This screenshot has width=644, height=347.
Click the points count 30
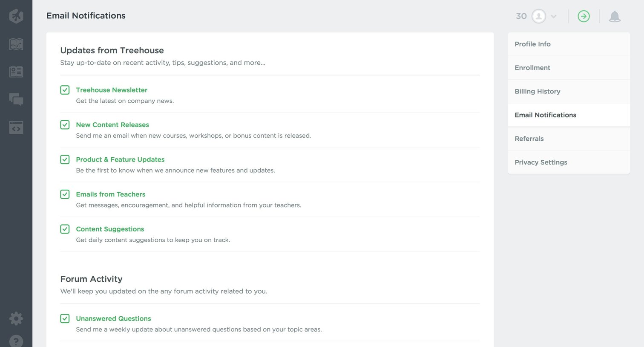tap(521, 16)
